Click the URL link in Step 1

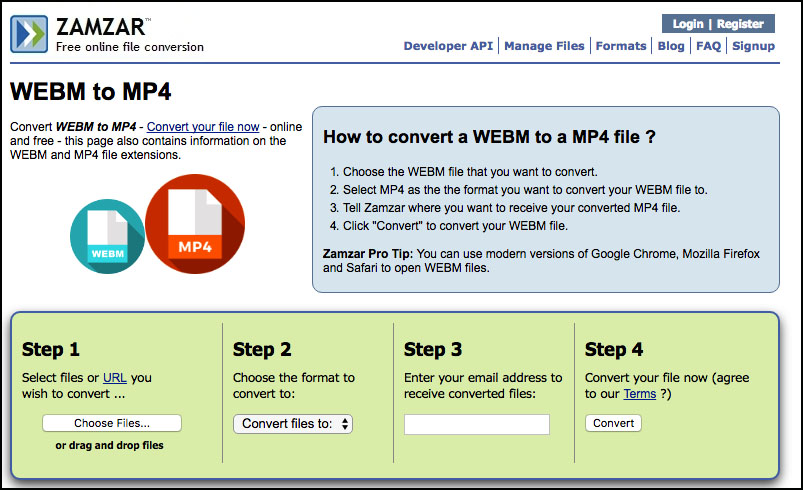pos(115,378)
